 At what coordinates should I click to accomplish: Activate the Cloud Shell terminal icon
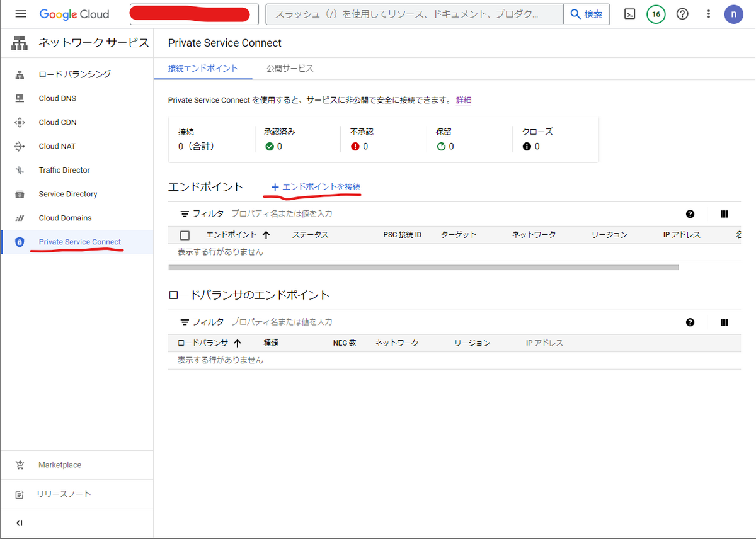(629, 14)
